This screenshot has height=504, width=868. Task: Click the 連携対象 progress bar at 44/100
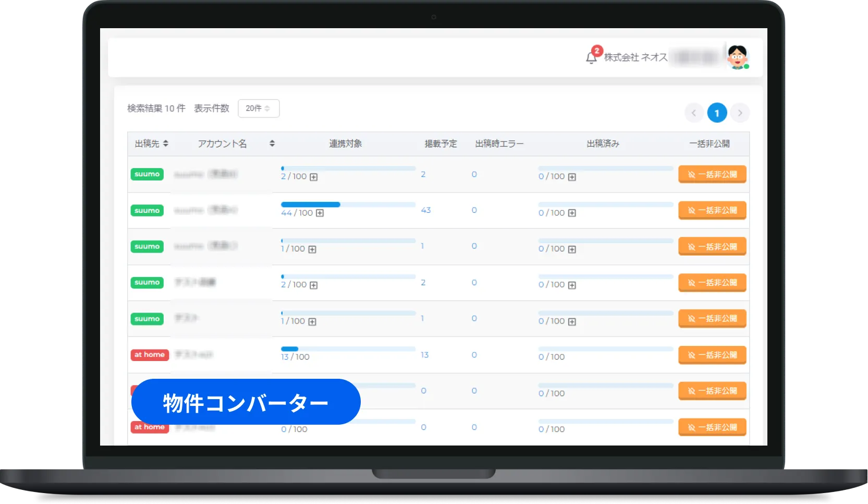[x=348, y=205]
